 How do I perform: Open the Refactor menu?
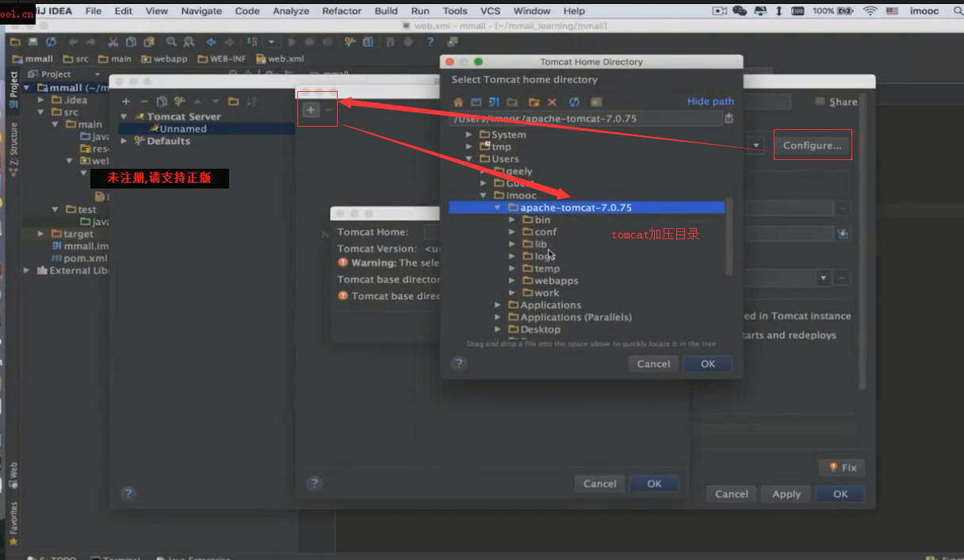click(x=342, y=11)
